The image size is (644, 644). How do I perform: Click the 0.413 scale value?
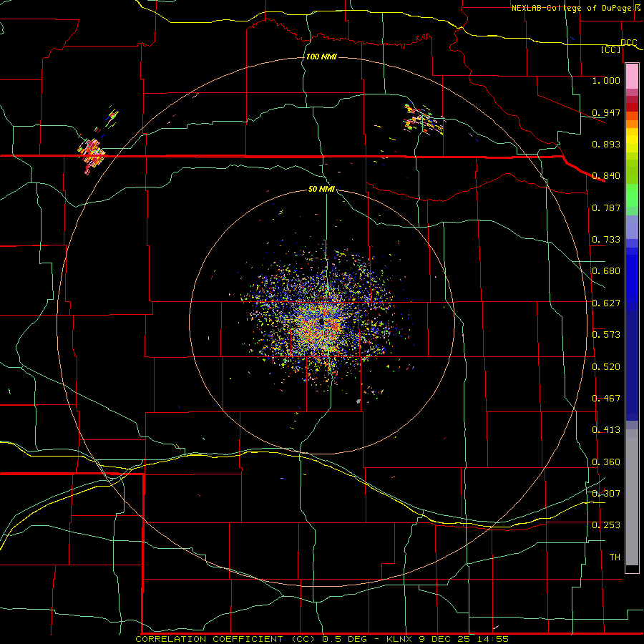(606, 430)
